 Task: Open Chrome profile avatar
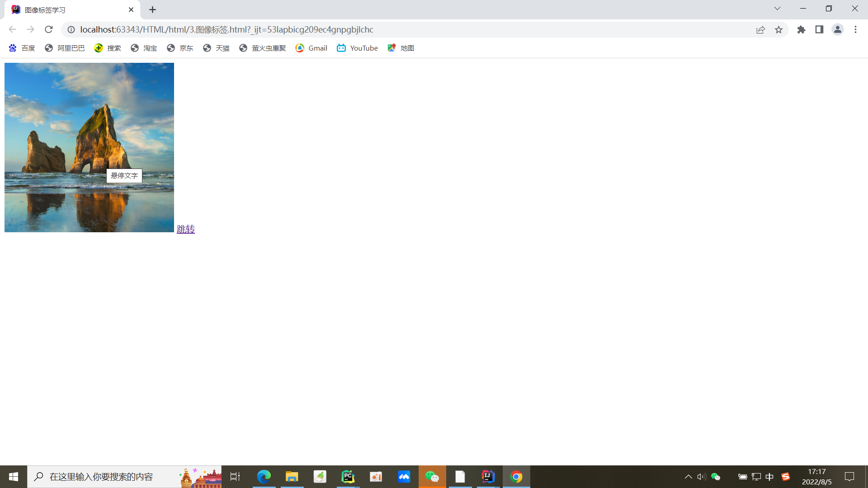[837, 29]
